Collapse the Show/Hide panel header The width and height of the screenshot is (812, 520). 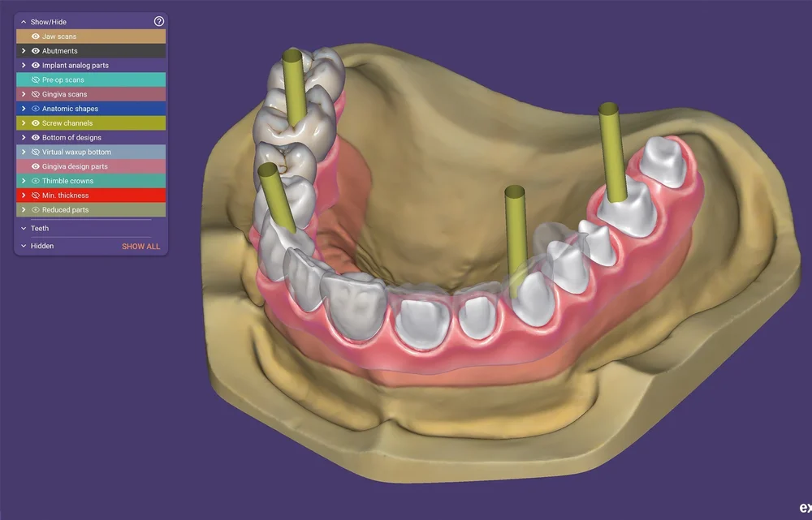click(23, 21)
